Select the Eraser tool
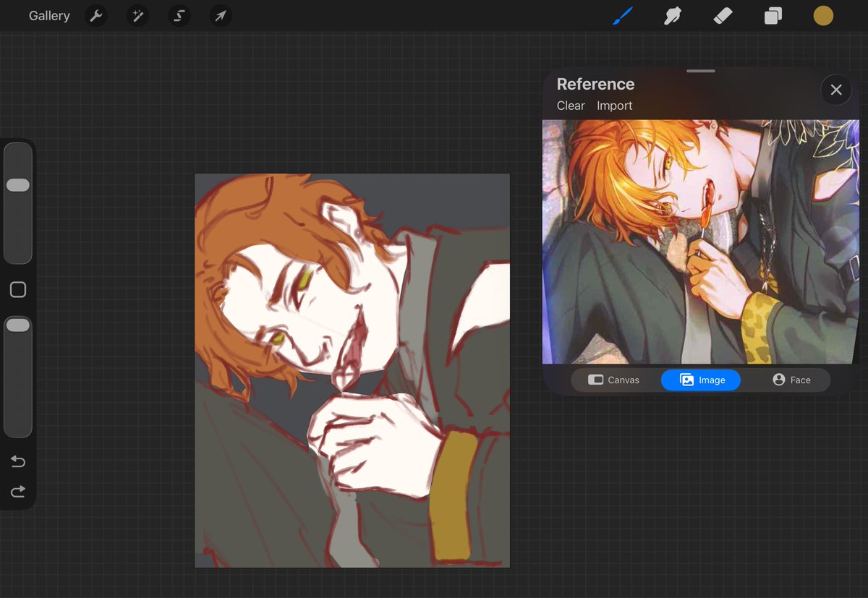Image resolution: width=868 pixels, height=598 pixels. coord(723,15)
